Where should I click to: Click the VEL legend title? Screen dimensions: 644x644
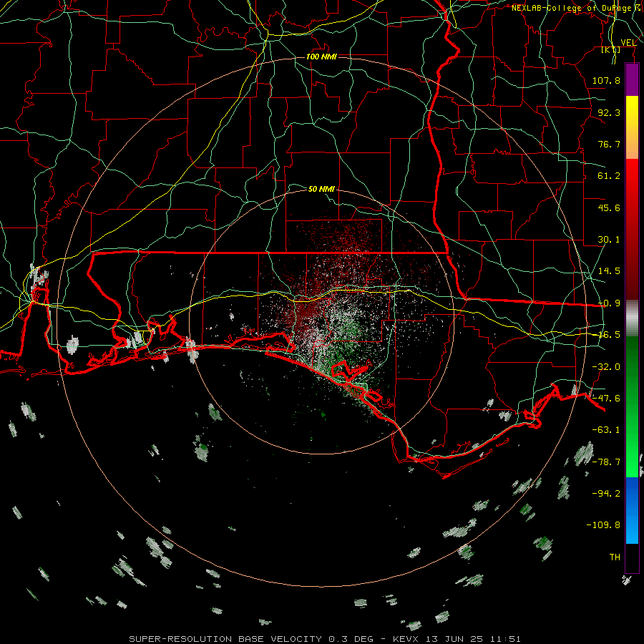click(628, 43)
